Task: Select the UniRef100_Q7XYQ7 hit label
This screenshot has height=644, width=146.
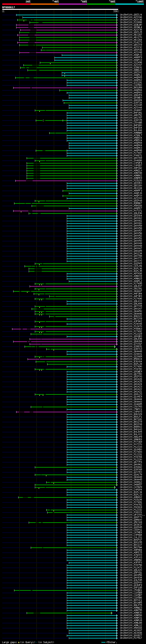Action: click(131, 344)
